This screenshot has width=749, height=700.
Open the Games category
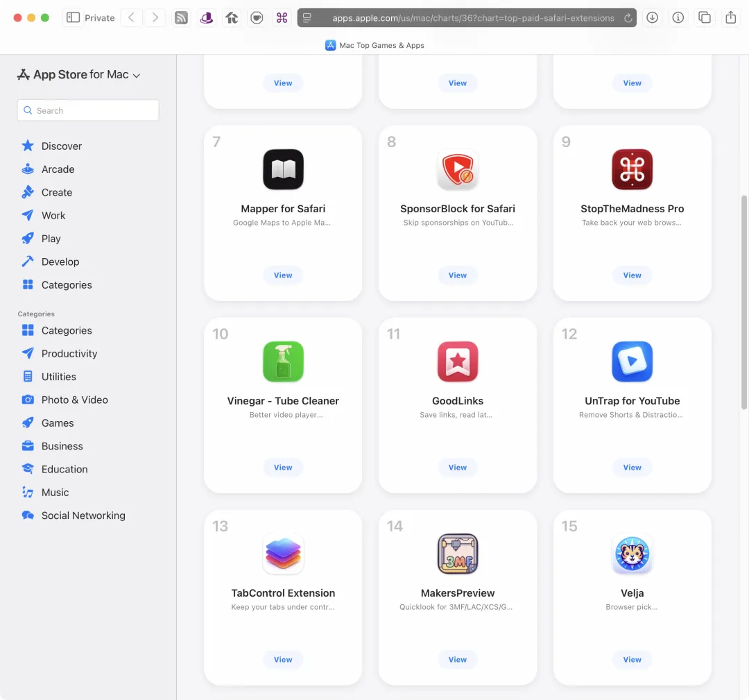click(x=48, y=423)
